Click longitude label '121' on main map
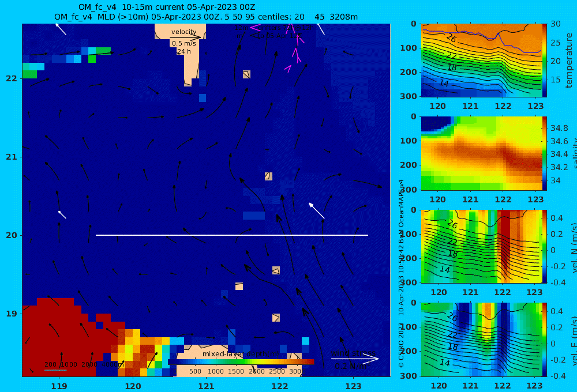 206,386
